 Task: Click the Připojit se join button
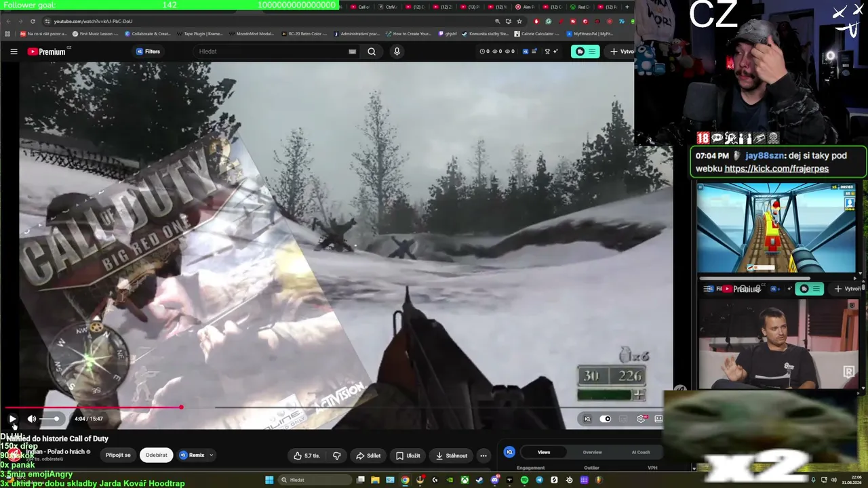click(118, 455)
